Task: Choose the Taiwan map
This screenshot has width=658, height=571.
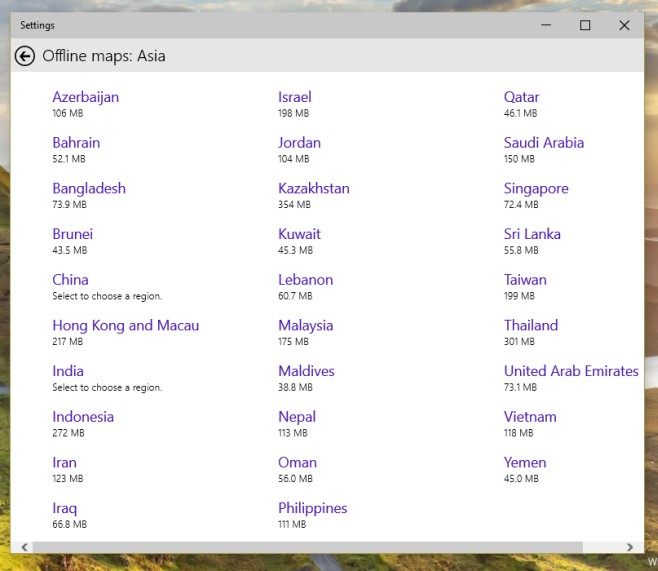Action: [x=525, y=280]
